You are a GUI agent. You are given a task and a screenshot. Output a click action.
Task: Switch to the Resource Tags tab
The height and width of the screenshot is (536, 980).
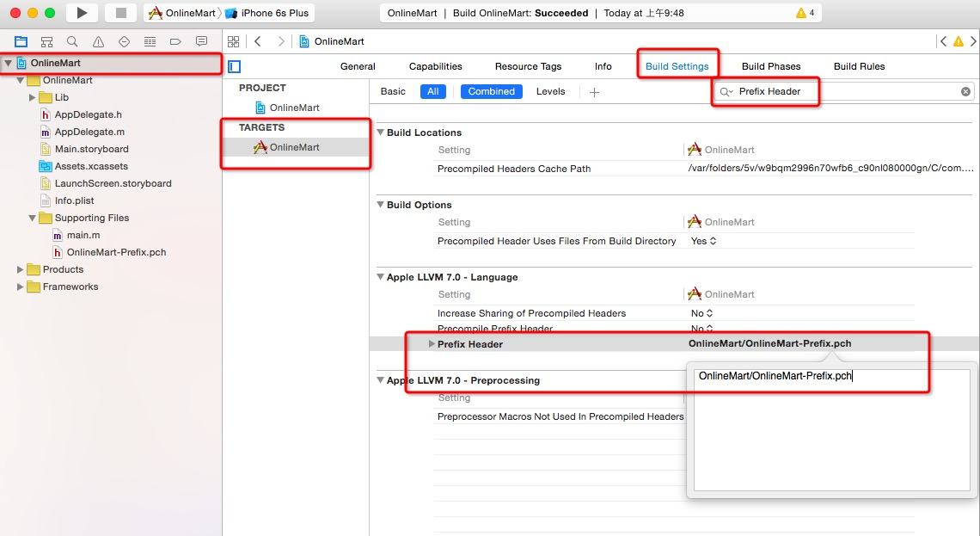pos(528,66)
